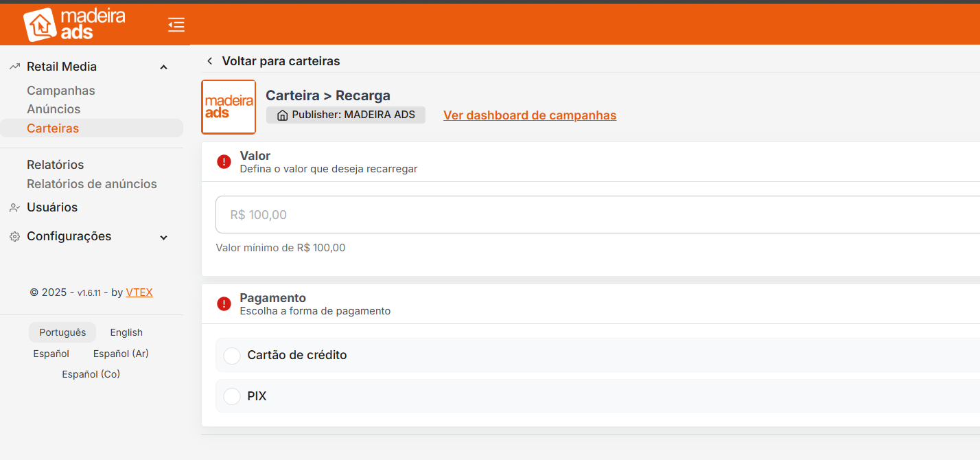This screenshot has height=460, width=980.
Task: Collapse the Retail Media section chevron
Action: (x=163, y=67)
